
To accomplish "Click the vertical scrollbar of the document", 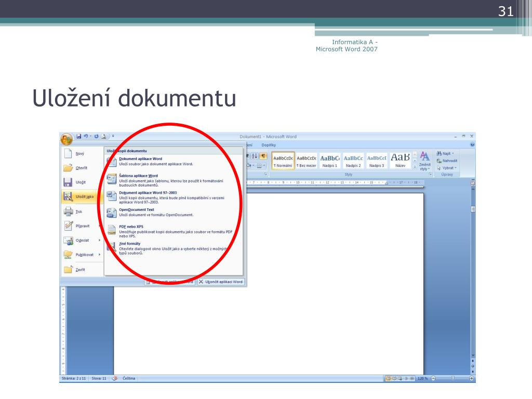I will tap(473, 271).
